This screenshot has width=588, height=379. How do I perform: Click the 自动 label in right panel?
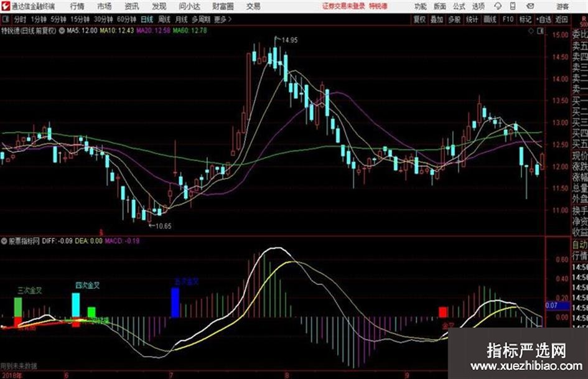coord(580,245)
